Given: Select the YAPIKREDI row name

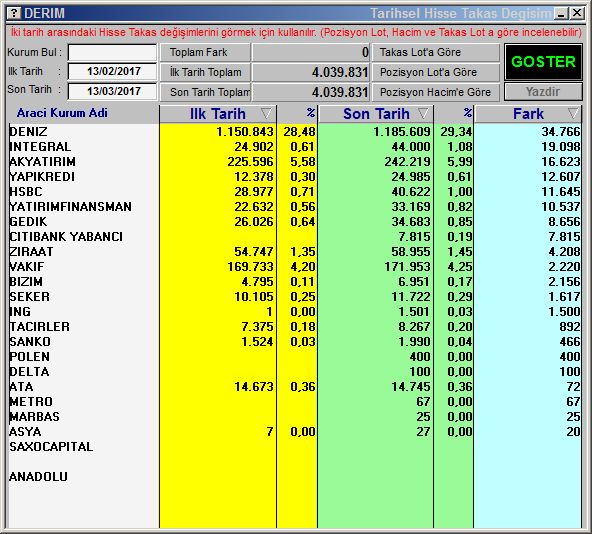Looking at the screenshot, I should click(42, 177).
